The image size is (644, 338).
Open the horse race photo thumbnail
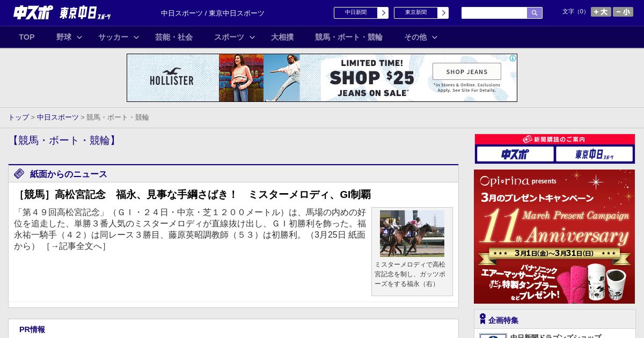(x=412, y=233)
